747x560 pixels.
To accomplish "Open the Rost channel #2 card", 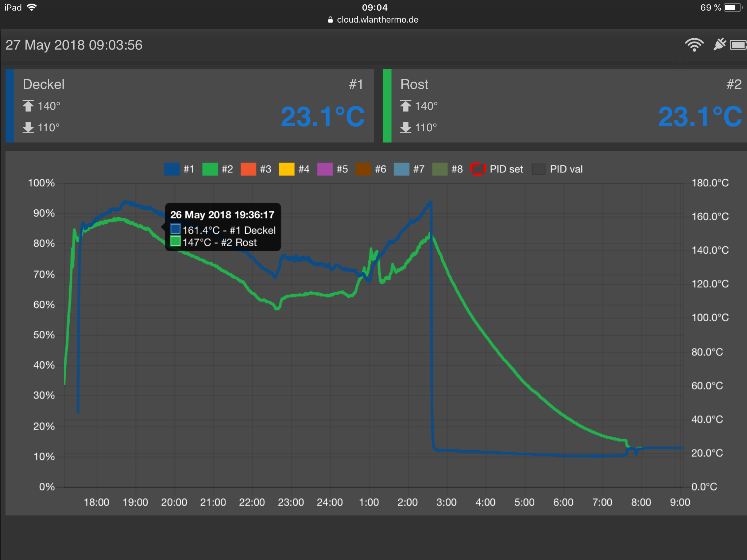I will click(565, 106).
